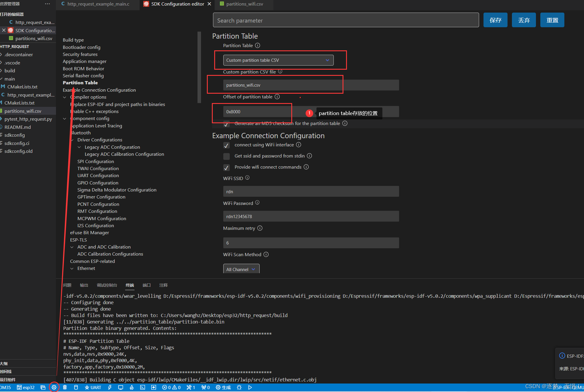Viewport: 584px width, 392px height.
Task: Click the full clean trash icon
Action: click(x=65, y=387)
